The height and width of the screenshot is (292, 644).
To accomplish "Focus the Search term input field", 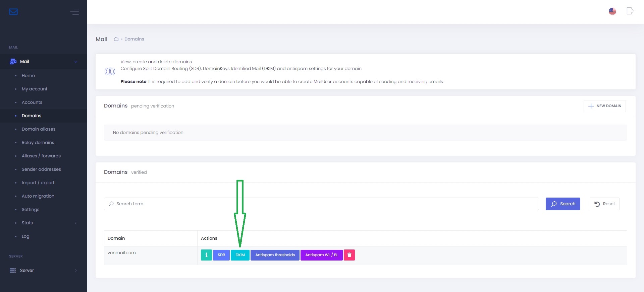I will pyautogui.click(x=321, y=204).
